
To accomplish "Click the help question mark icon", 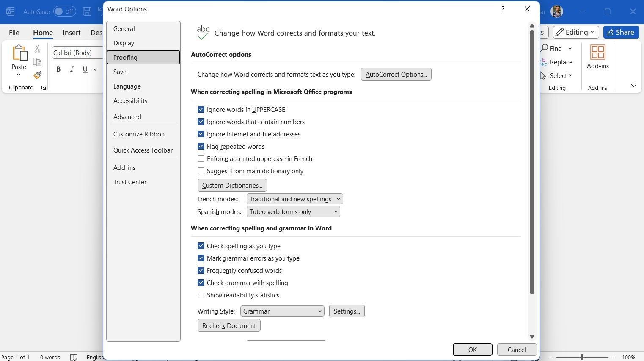I will point(503,9).
